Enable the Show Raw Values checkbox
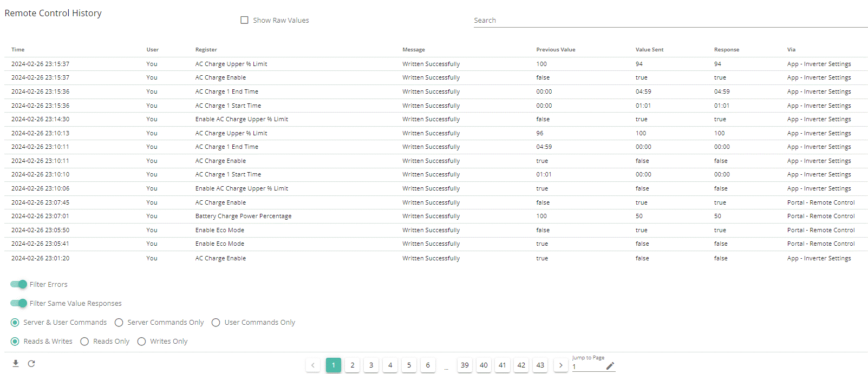The width and height of the screenshot is (868, 374). (x=244, y=20)
